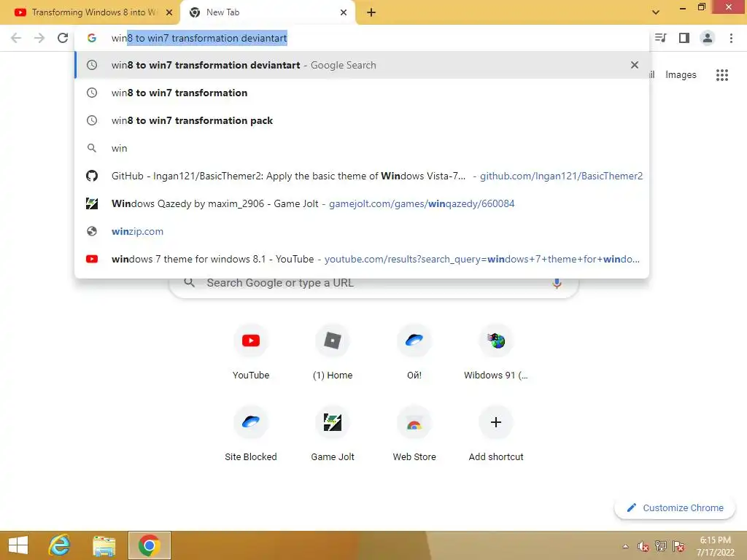Screen dimensions: 747x560
Task: Open the YouTube shortcut
Action: (251, 351)
